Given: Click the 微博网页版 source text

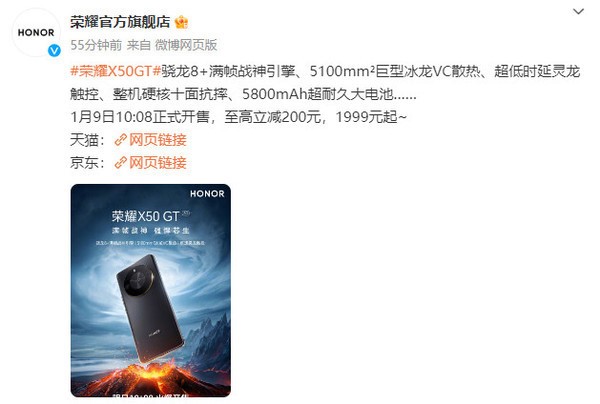Looking at the screenshot, I should (x=186, y=45).
